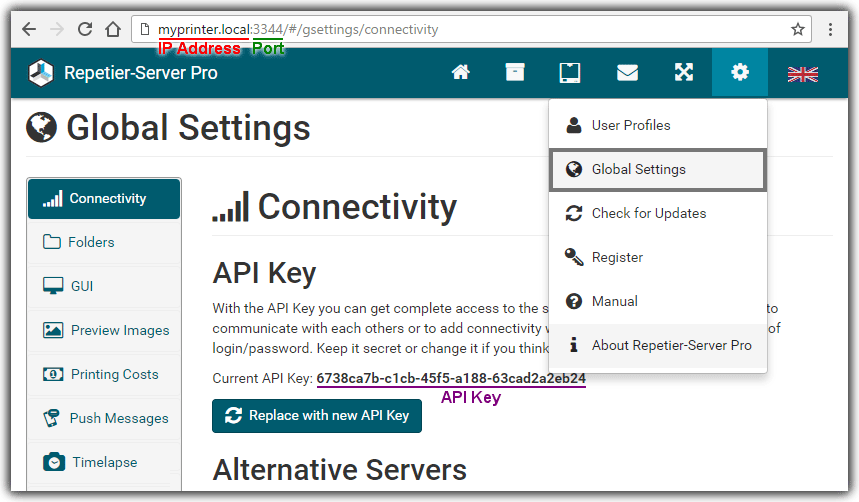Image resolution: width=859 pixels, height=502 pixels.
Task: Click the address bar URL field
Action: pos(471,29)
